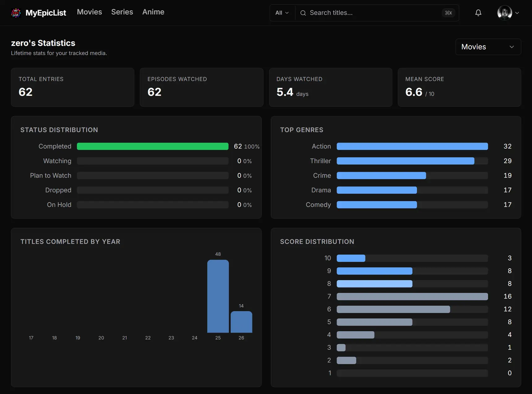The width and height of the screenshot is (532, 394).
Task: Click the Action genre bar
Action: click(412, 146)
